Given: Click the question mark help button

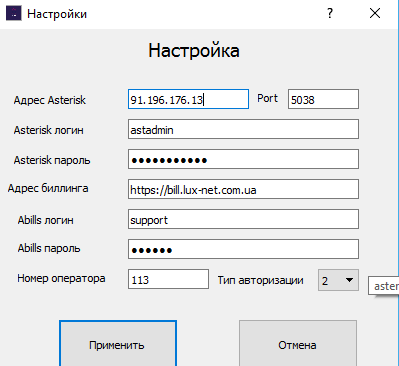Looking at the screenshot, I should 330,13.
